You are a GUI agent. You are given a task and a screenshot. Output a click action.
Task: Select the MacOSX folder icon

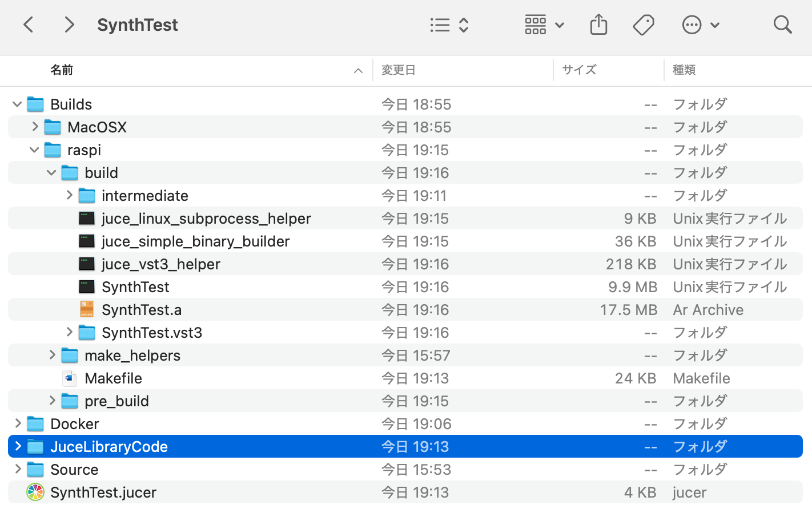pyautogui.click(x=53, y=127)
